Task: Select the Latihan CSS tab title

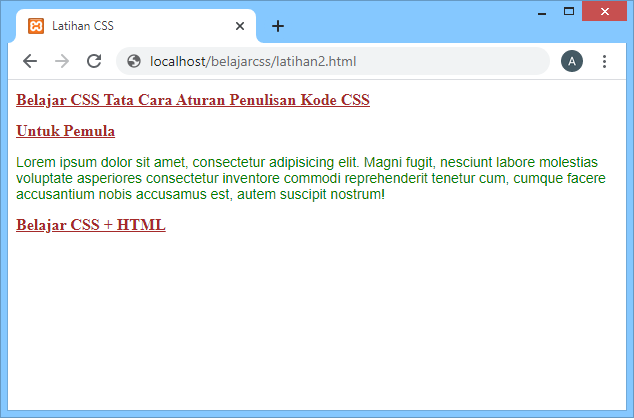Action: point(83,26)
